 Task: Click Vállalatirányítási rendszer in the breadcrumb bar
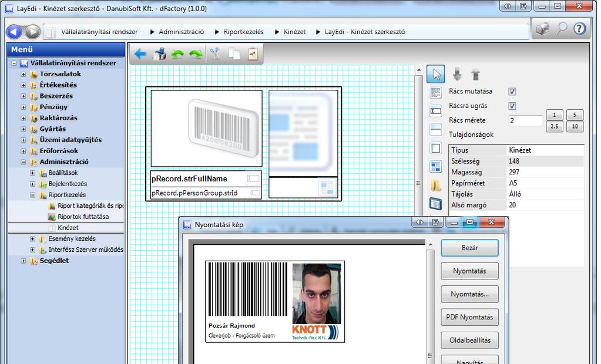tap(99, 32)
